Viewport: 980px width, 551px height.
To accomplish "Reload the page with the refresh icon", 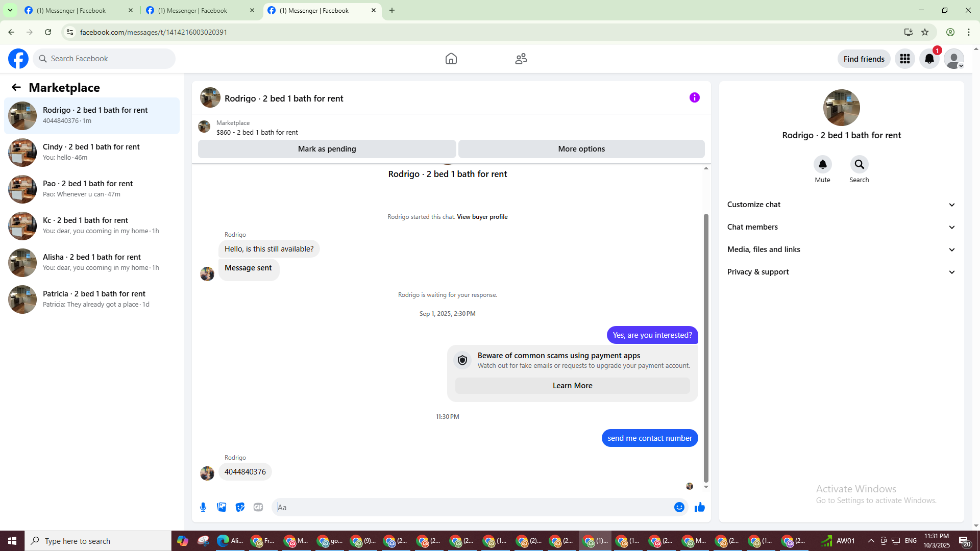I will tap(48, 32).
